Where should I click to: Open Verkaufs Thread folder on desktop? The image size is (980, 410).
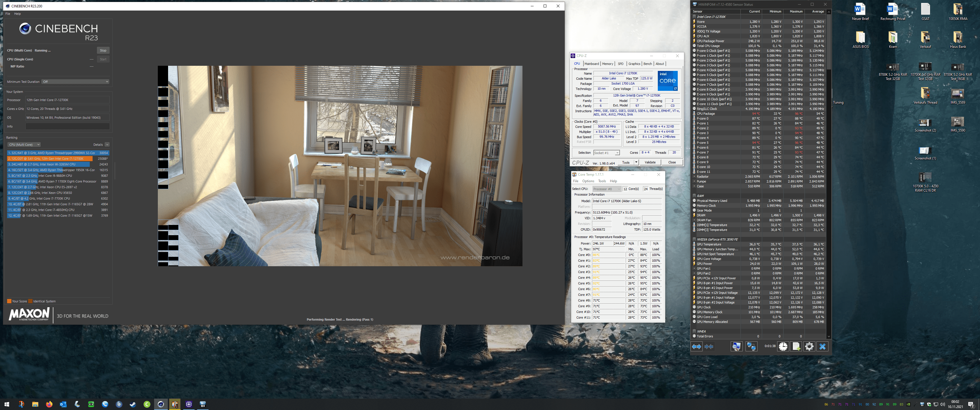click(925, 95)
